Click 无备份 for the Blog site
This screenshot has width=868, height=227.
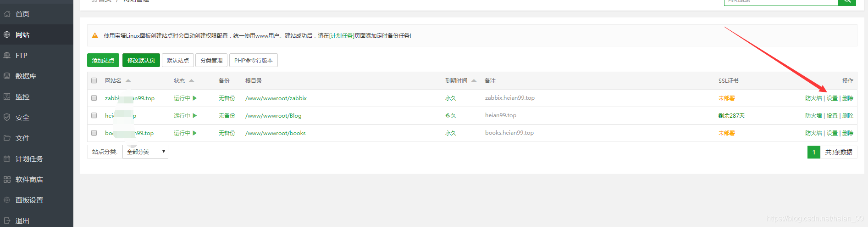pos(227,115)
